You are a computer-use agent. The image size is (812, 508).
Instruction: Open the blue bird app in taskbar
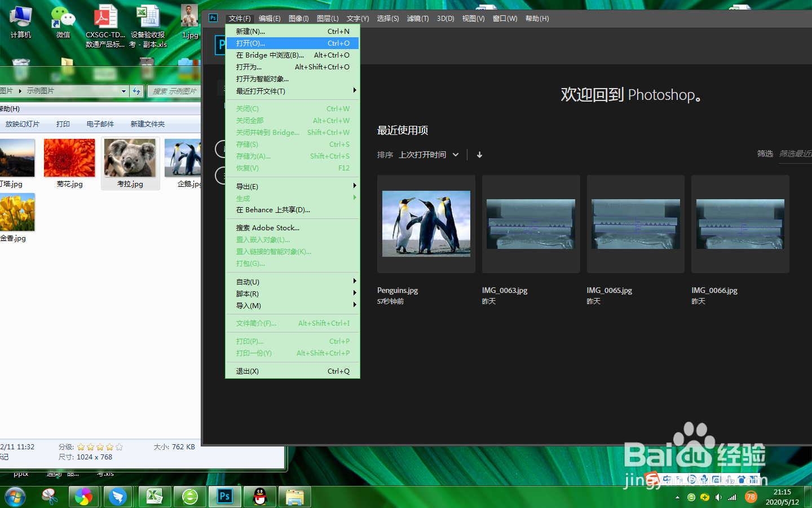(x=118, y=497)
